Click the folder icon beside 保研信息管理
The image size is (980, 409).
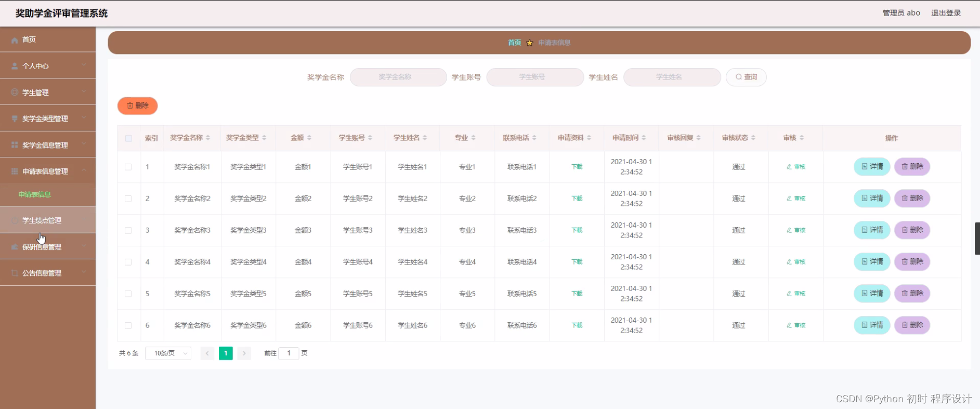(x=15, y=247)
